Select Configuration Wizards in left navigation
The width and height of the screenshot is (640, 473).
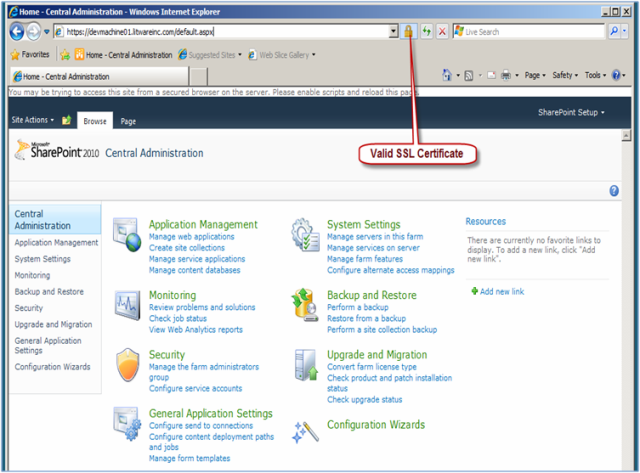52,367
